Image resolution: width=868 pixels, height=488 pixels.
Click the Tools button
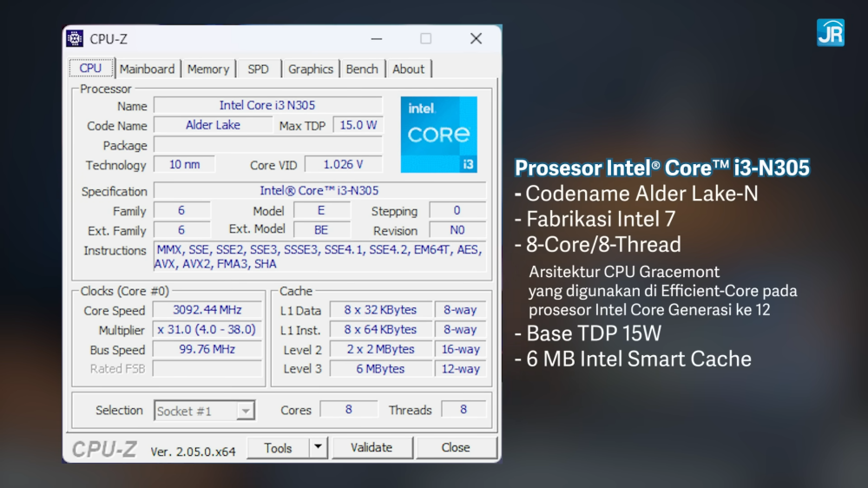(x=278, y=447)
